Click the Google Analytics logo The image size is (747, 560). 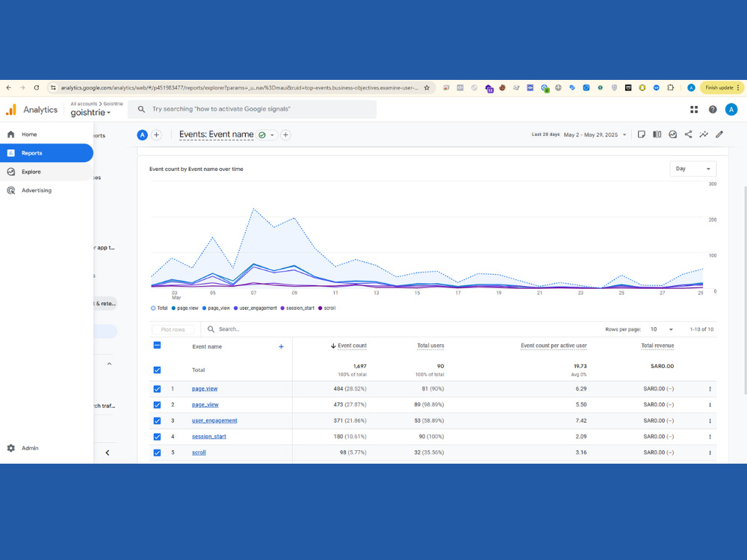click(11, 110)
